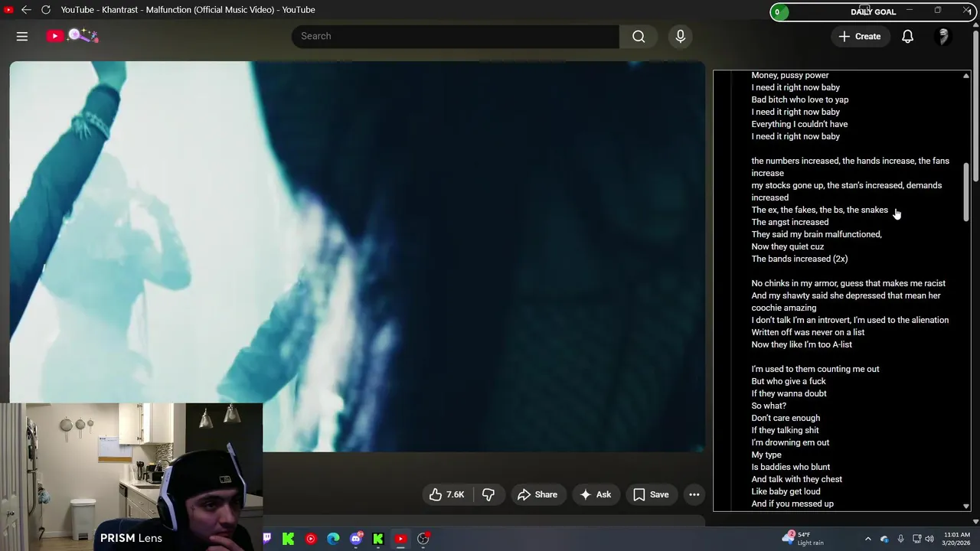980x551 pixels.
Task: Click the tray microphone icon
Action: [x=900, y=539]
